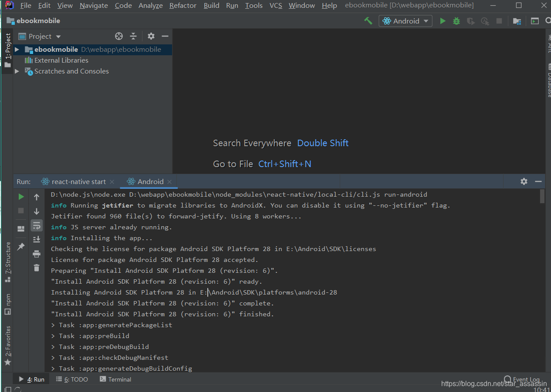Toggle the 7: Structure side tool window
This screenshot has width=551, height=392.
7,262
